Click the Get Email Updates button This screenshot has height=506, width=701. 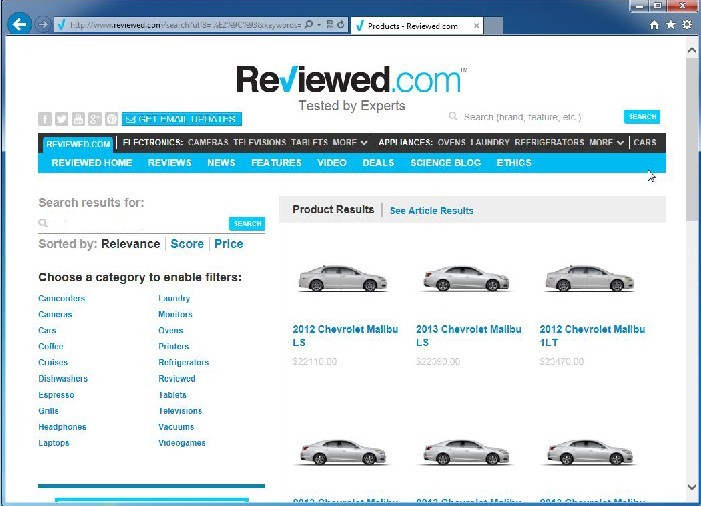point(182,119)
